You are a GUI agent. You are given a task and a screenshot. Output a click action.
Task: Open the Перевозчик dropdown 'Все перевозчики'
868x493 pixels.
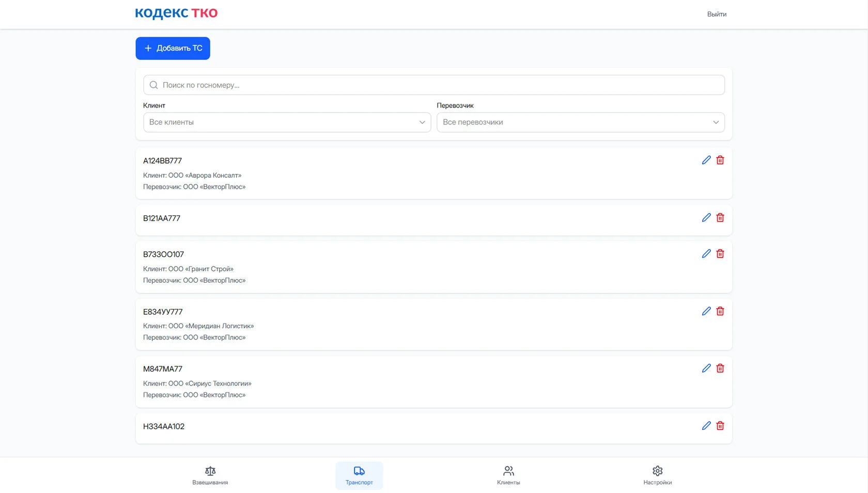[581, 122]
